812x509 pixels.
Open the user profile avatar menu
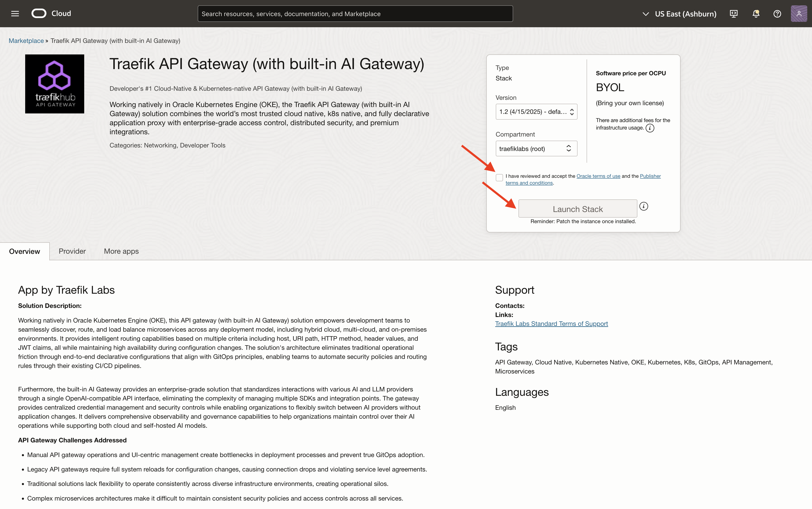pos(799,14)
